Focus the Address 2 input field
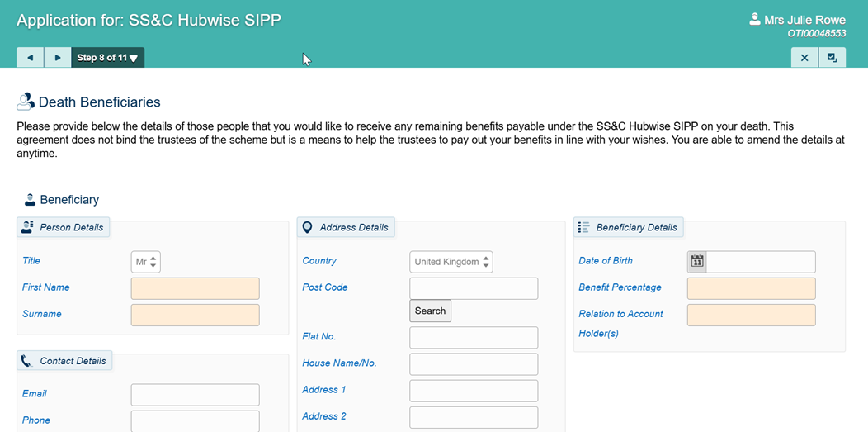This screenshot has height=432, width=868. coord(474,417)
